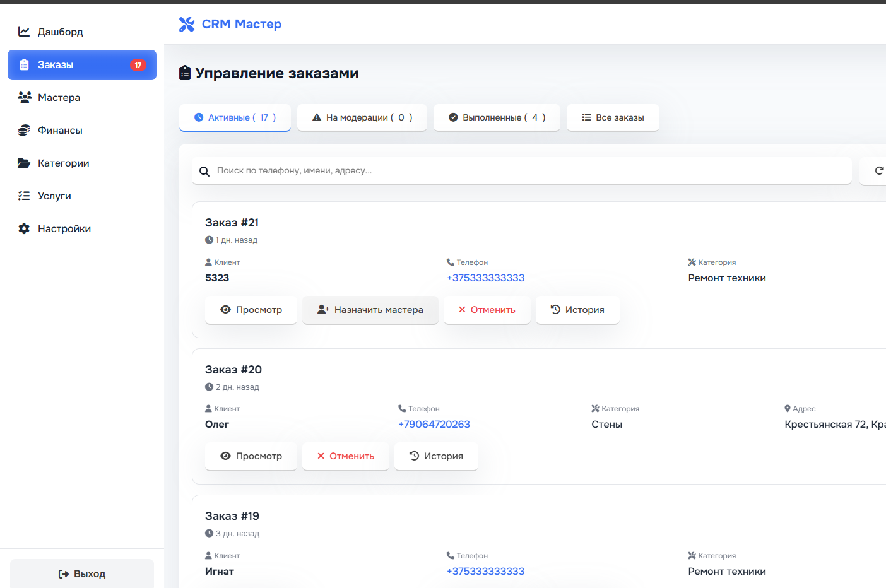Navigate to Категории in the sidebar
886x588 pixels.
82,163
